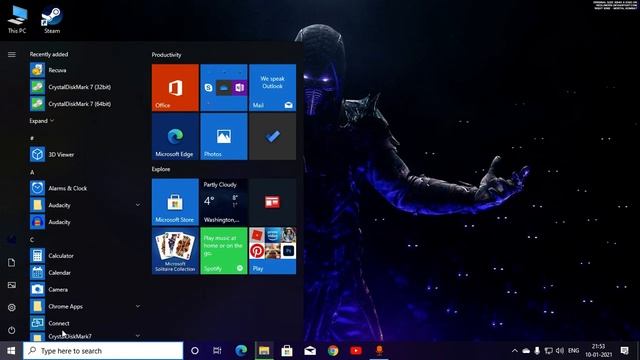The width and height of the screenshot is (640, 360).
Task: Open the Office tile
Action: click(x=175, y=87)
